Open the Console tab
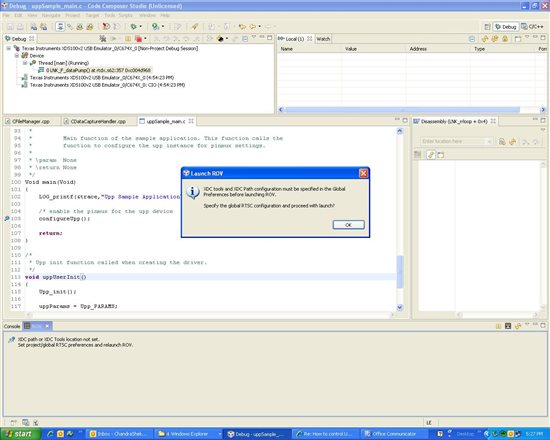 click(x=12, y=326)
